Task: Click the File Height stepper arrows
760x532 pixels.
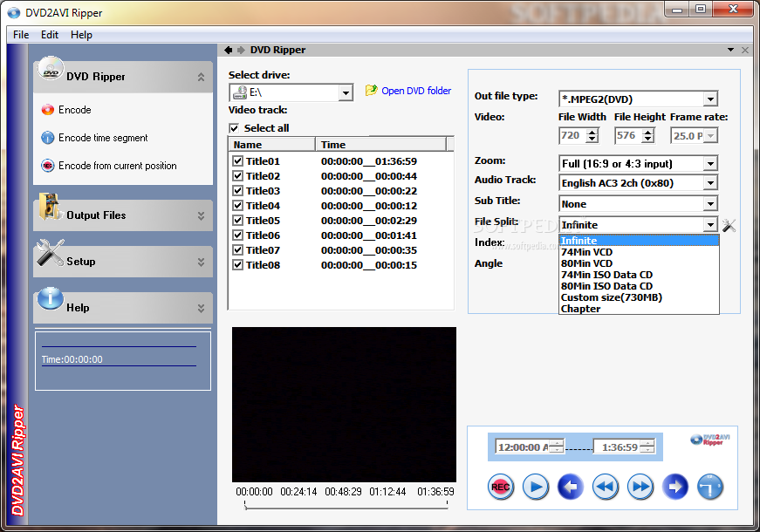Action: (x=648, y=136)
